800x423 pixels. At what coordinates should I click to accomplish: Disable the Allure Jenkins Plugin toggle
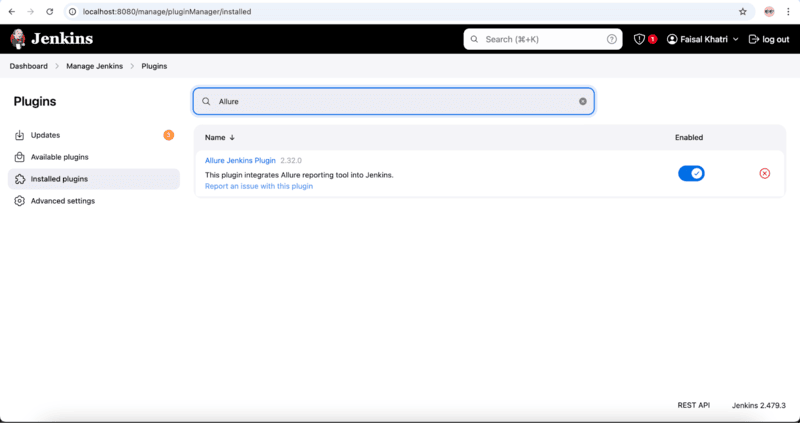[x=691, y=173]
